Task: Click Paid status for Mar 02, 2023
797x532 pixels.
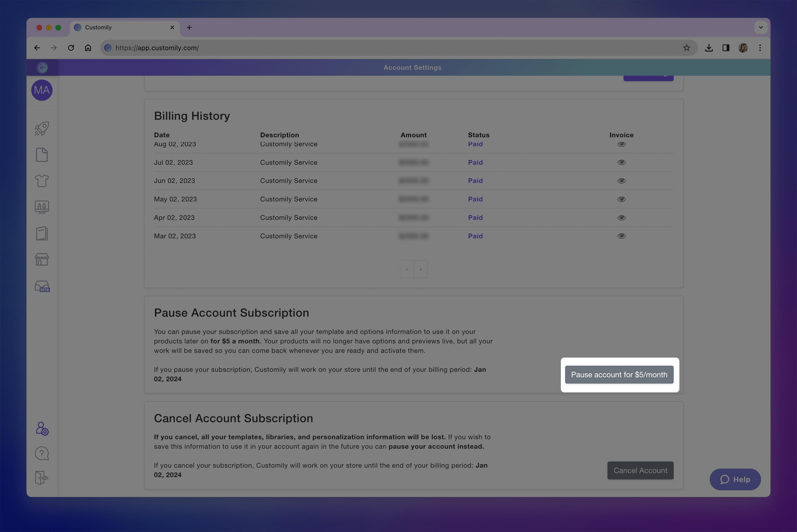Action: (x=475, y=236)
